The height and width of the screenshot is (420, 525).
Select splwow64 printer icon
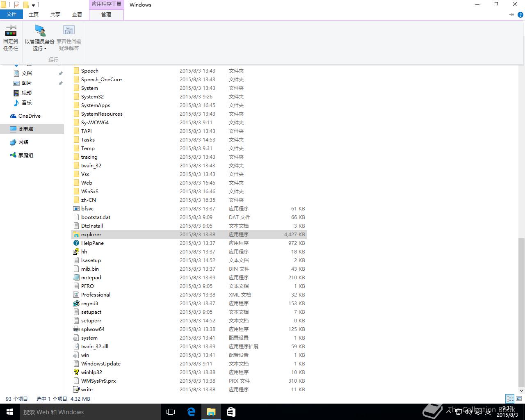pos(76,329)
